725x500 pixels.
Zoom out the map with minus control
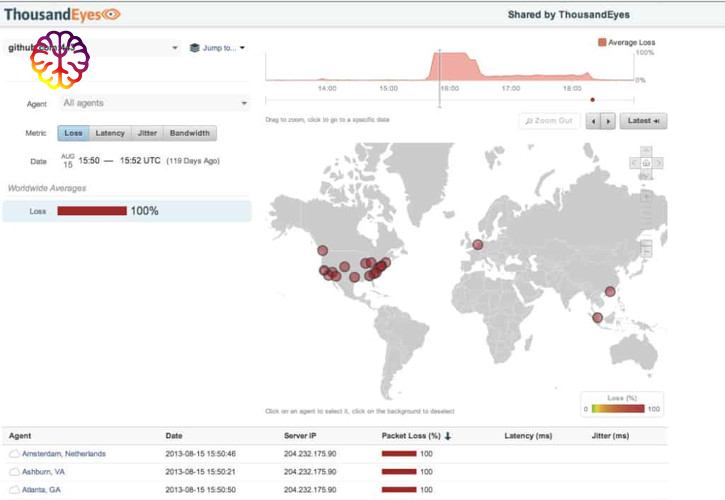point(646,251)
